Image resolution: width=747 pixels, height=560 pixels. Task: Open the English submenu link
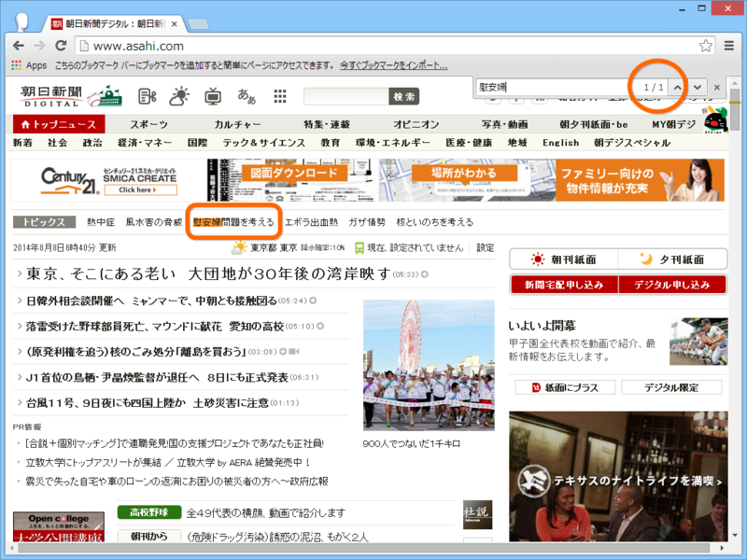coord(560,143)
